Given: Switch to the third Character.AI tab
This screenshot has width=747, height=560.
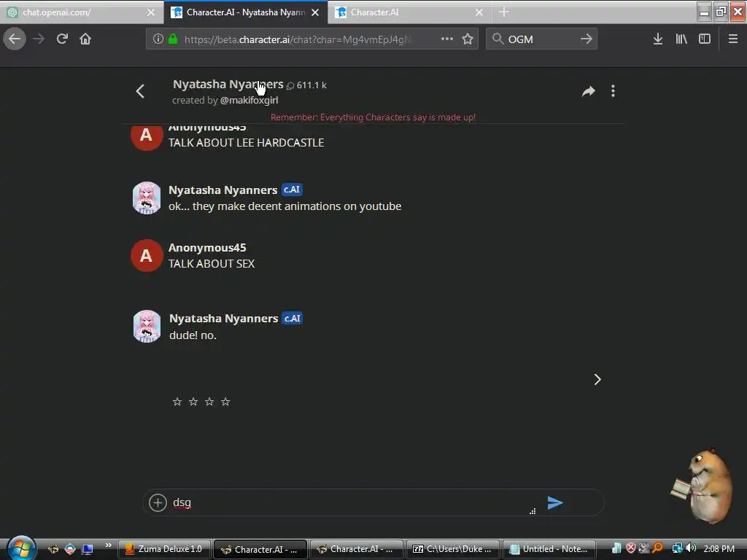Looking at the screenshot, I should pos(409,12).
